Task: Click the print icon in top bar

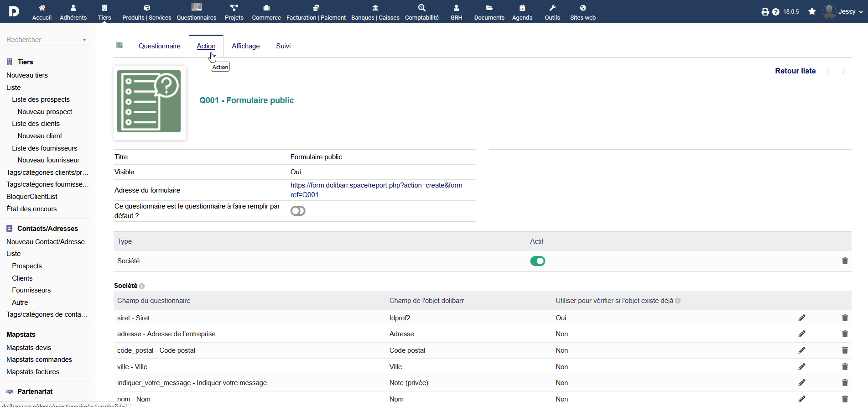Action: click(x=765, y=12)
